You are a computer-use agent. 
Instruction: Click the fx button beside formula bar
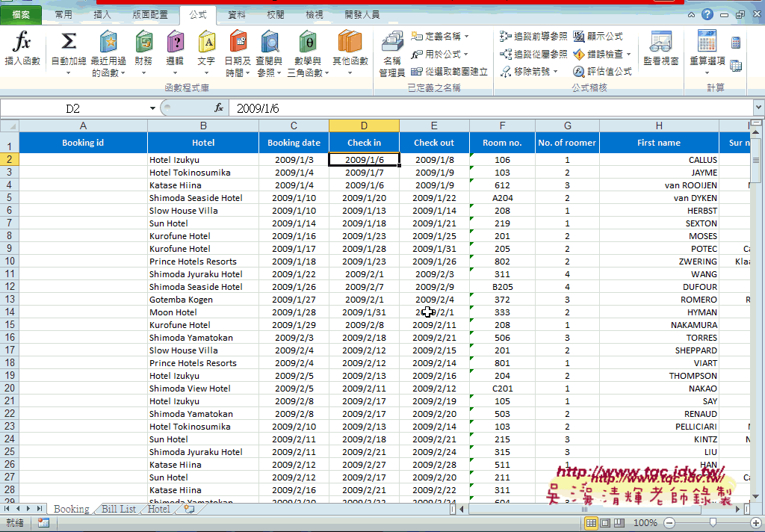[219, 108]
